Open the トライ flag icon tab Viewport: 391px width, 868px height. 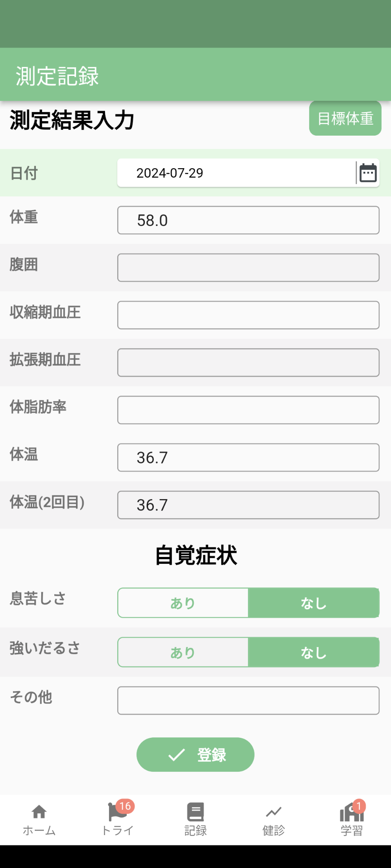[117, 812]
